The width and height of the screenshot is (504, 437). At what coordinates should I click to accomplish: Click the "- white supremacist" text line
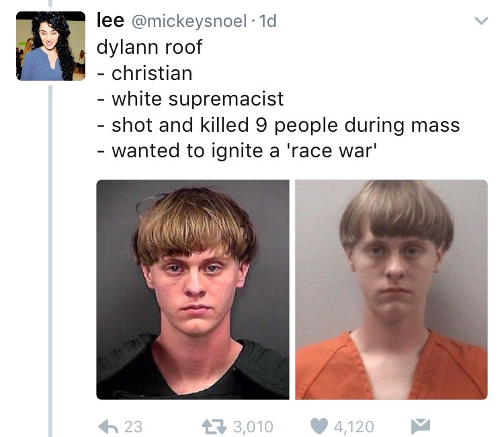tap(190, 99)
